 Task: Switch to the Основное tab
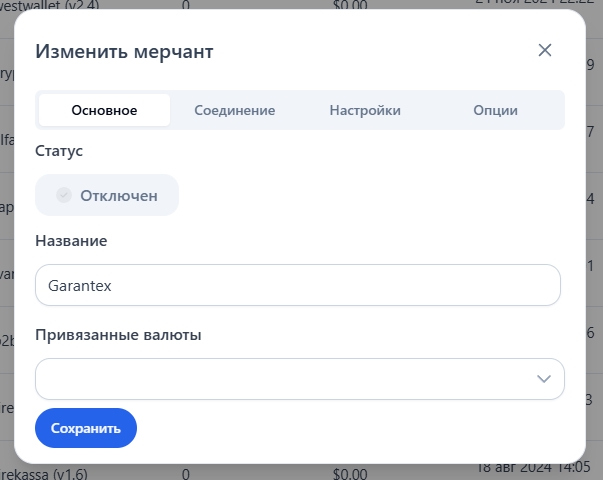pyautogui.click(x=104, y=110)
